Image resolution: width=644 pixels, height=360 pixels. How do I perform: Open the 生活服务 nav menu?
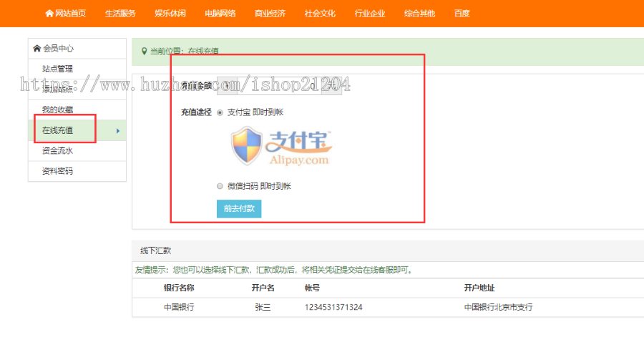click(x=120, y=14)
